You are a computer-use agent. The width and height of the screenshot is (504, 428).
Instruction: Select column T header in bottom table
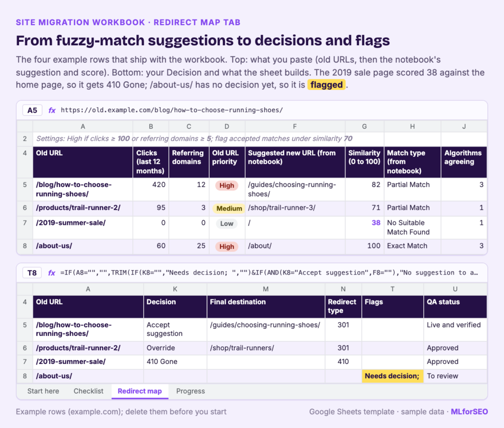click(392, 289)
